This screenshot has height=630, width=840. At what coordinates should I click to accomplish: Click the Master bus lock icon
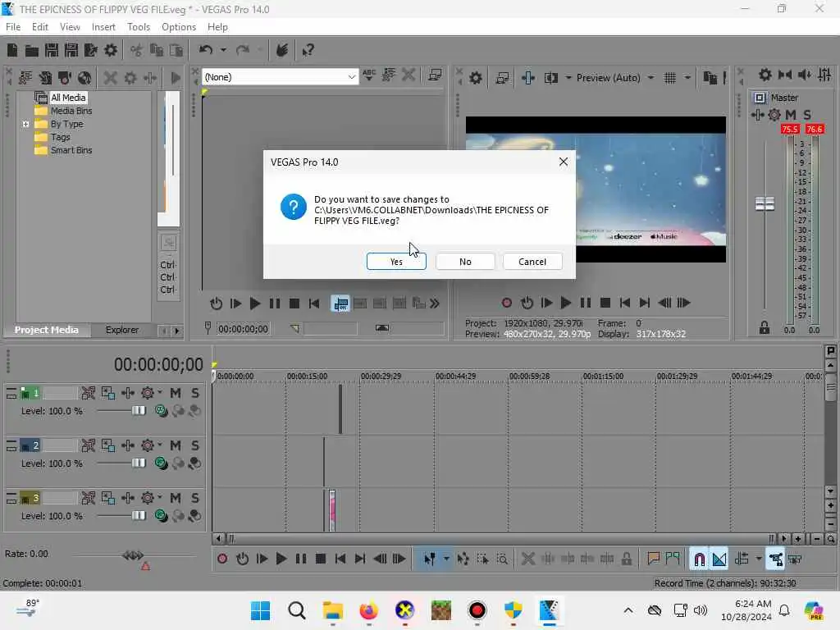click(765, 328)
